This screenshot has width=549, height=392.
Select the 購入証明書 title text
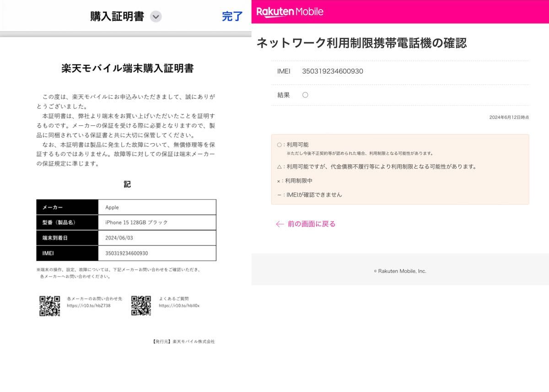(x=117, y=17)
